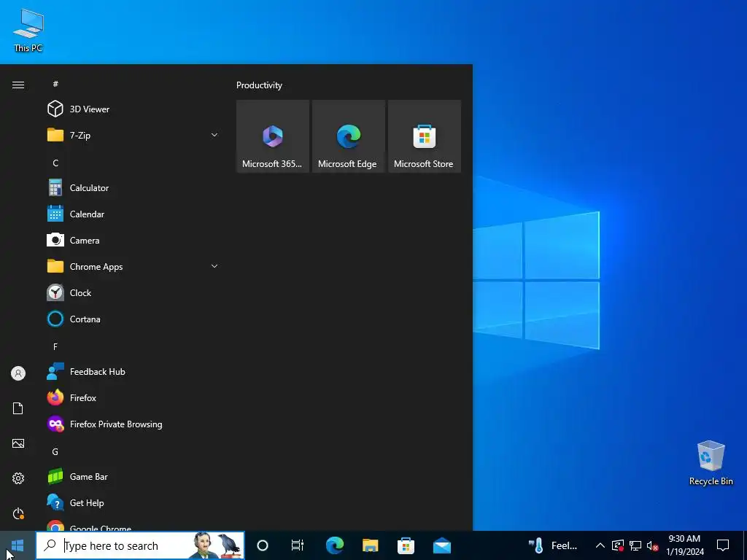747x560 pixels.
Task: Click the Type here to search box
Action: coord(140,545)
